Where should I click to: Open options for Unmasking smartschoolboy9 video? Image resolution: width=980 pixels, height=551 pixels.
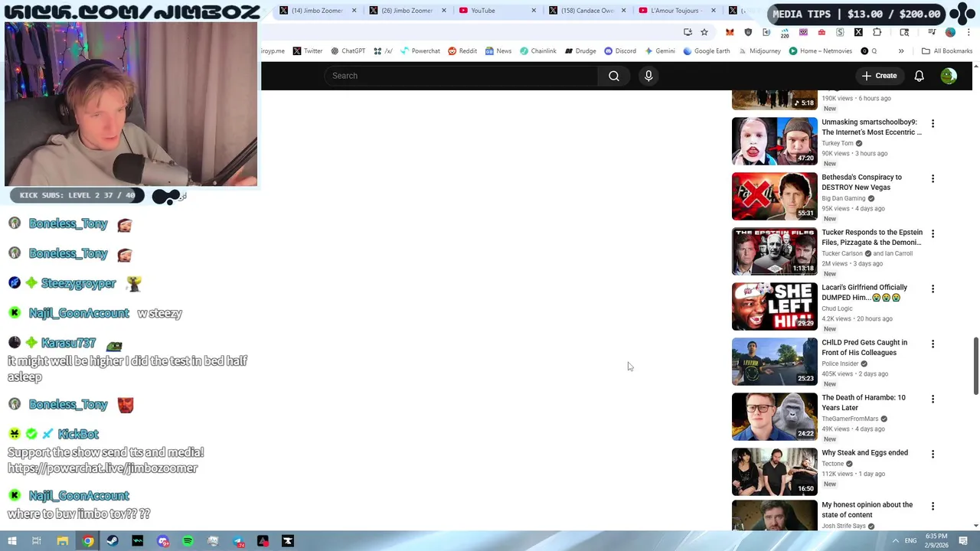pos(933,123)
